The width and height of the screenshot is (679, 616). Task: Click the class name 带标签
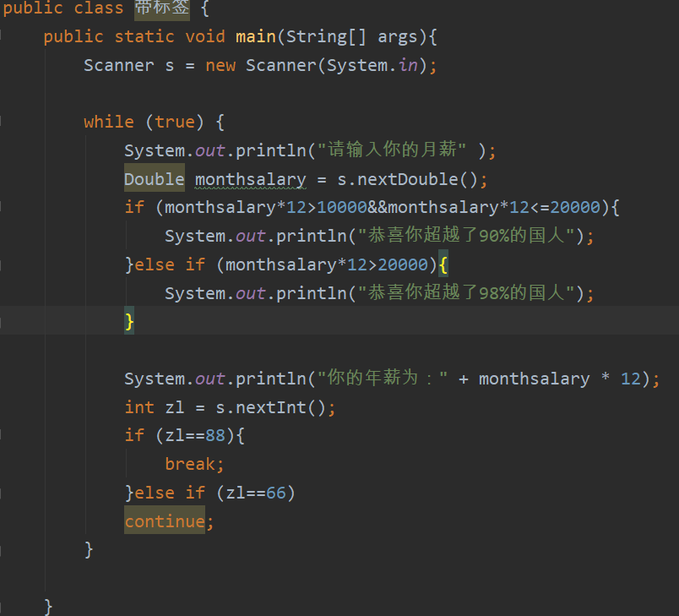click(162, 8)
